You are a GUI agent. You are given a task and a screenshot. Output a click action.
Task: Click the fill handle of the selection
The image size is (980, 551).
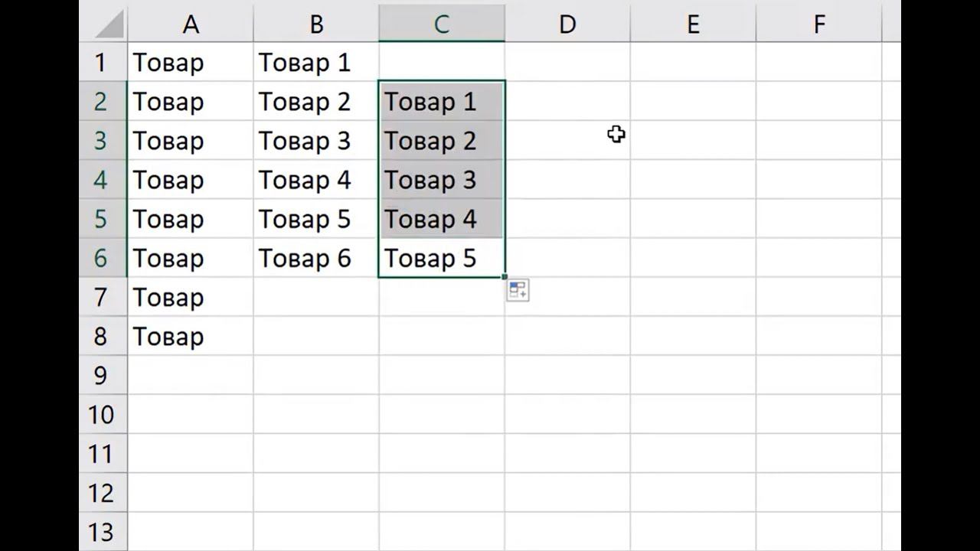[x=505, y=277]
